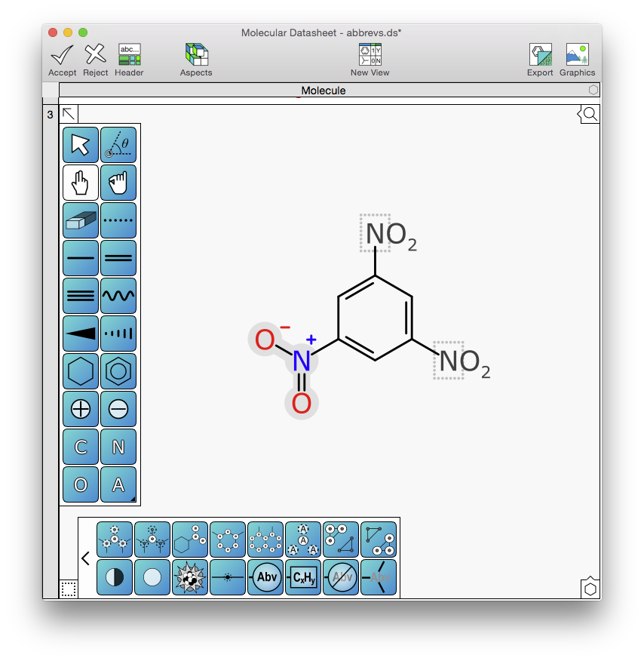Select the arrow cursor tool
Viewport: 644px width, 661px height.
(81, 145)
